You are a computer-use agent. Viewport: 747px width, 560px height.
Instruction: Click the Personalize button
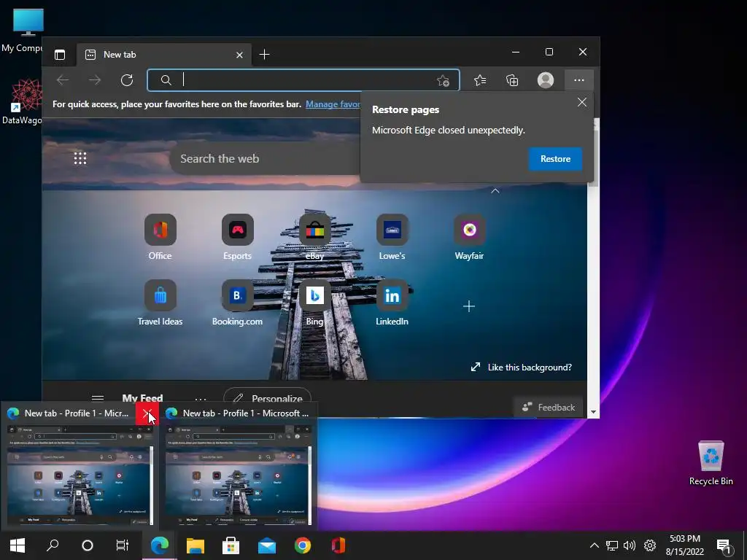click(x=267, y=399)
